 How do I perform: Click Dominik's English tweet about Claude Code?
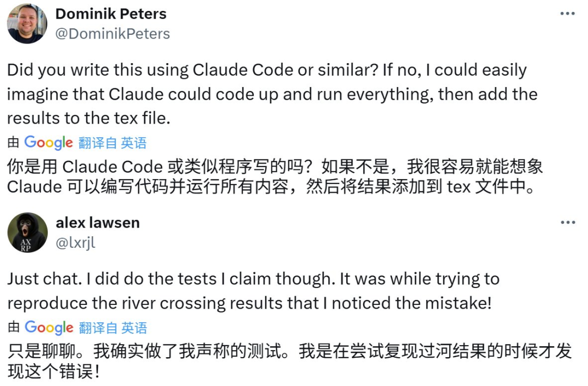pos(267,94)
